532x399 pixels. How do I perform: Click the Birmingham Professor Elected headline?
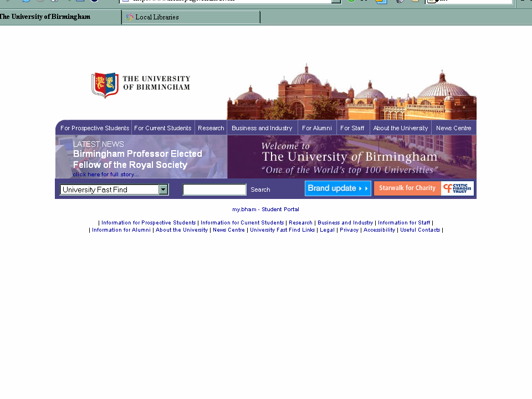[137, 159]
